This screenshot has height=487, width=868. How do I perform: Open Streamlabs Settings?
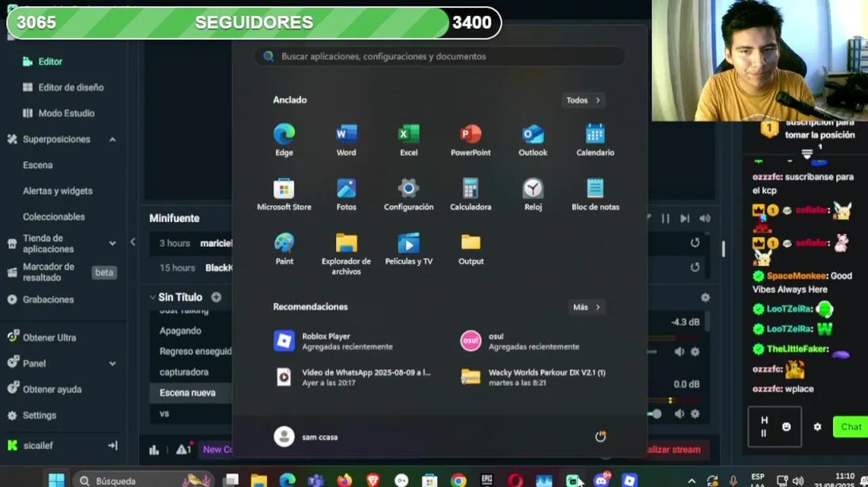tap(32, 415)
